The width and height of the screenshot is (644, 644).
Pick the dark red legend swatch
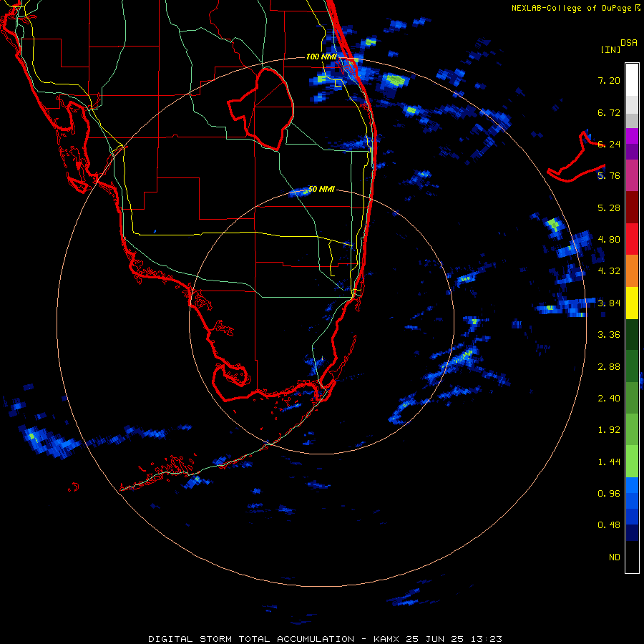(632, 207)
